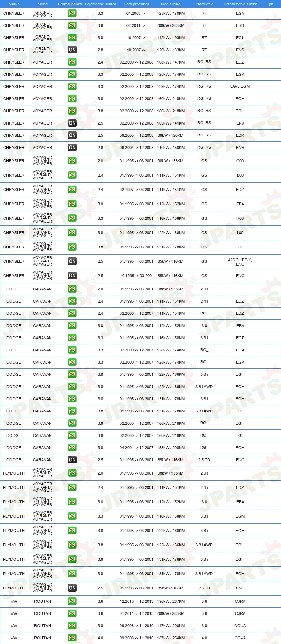281x644 pixels.
Task: Click the petrol icon in the Plymouth 3.0 EFA row
Action: (72, 502)
